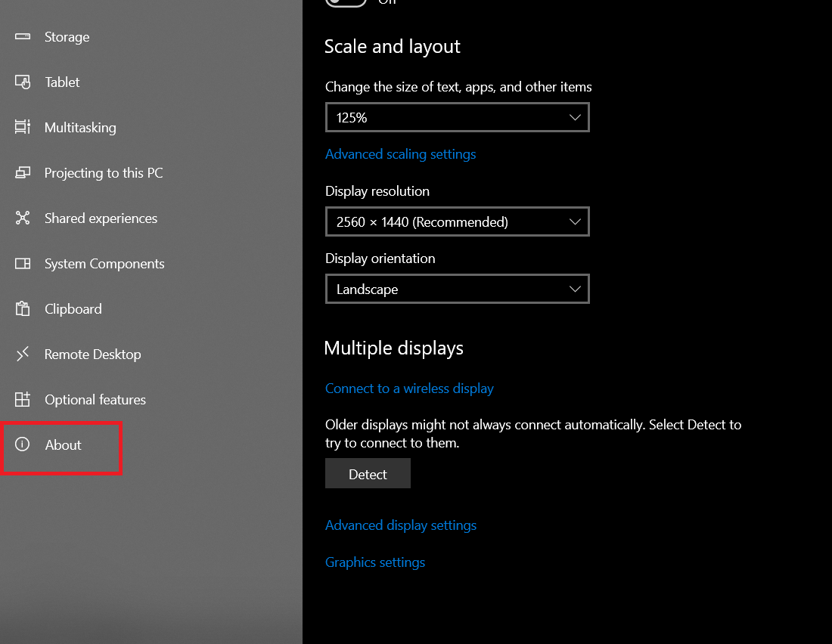
Task: Open Advanced display settings link
Action: pyautogui.click(x=401, y=525)
